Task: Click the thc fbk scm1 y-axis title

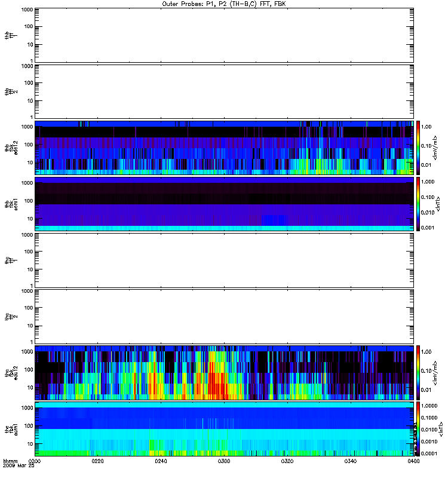Action: 11,429
